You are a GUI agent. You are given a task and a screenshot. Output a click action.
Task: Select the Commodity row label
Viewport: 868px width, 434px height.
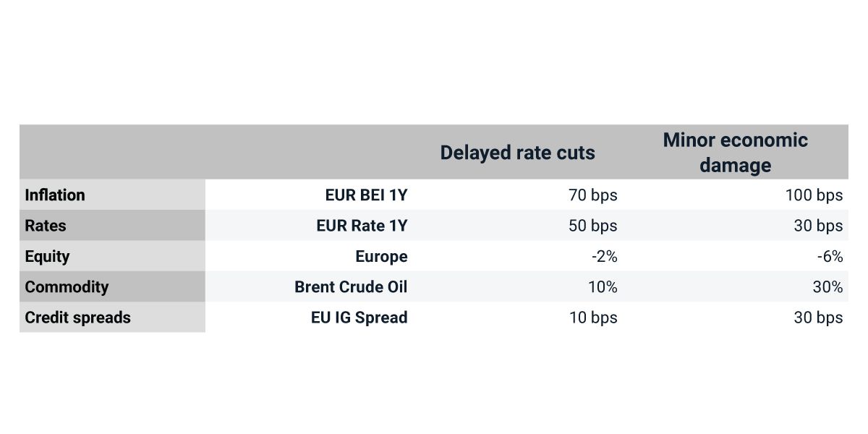pyautogui.click(x=67, y=287)
